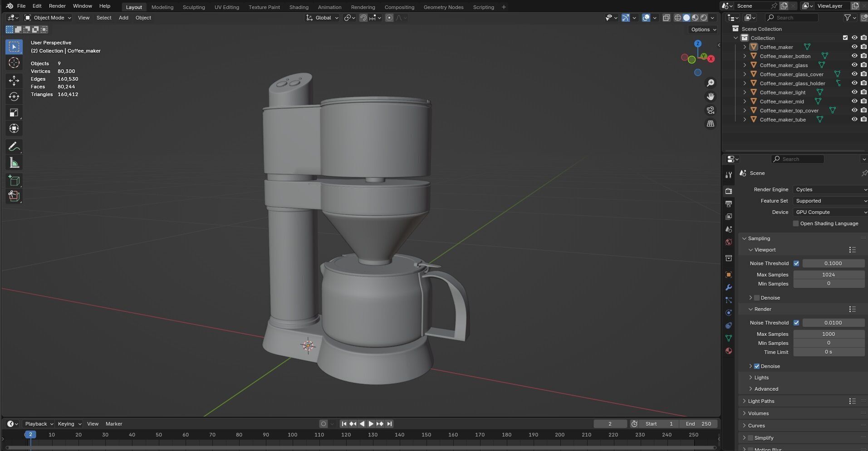Select the Add Cube tool
This screenshot has height=451, width=868.
coord(14,180)
